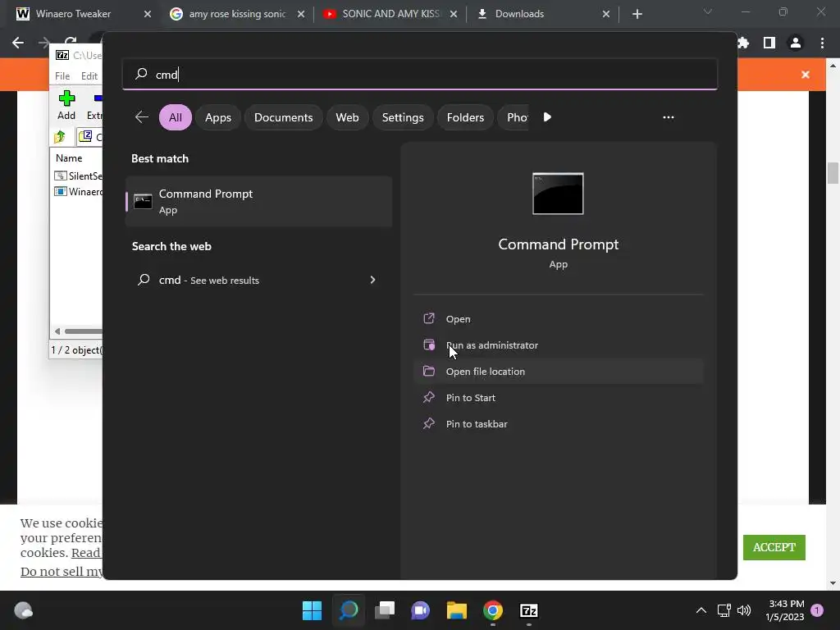Viewport: 840px width, 630px height.
Task: Open Chrome extensions puzzle icon
Action: click(x=743, y=43)
